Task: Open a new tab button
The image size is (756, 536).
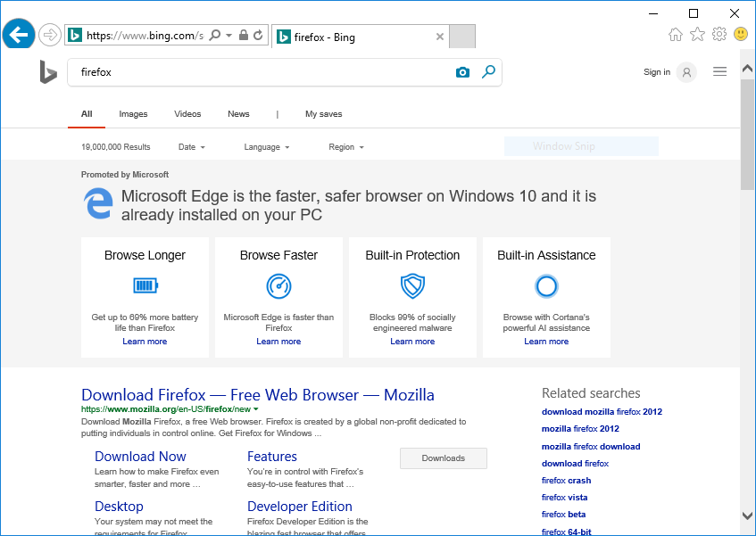Action: 461,37
